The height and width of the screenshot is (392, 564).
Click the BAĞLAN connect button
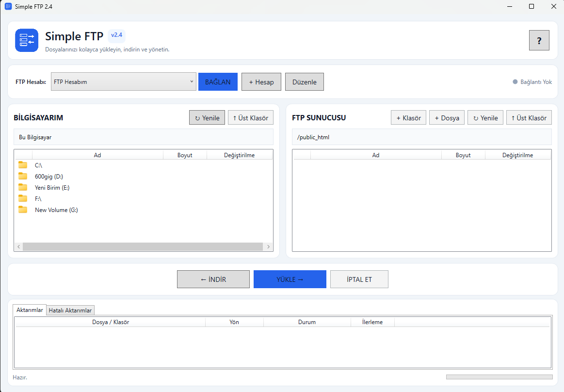[218, 82]
